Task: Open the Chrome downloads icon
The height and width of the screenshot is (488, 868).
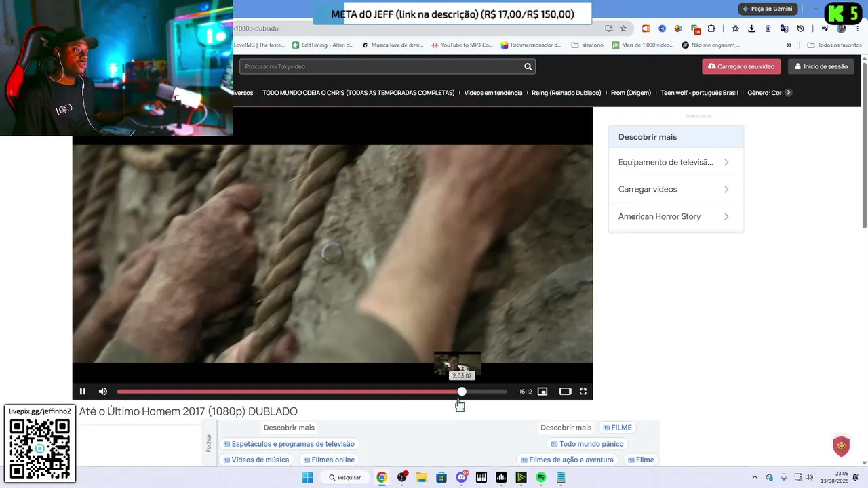Action: (751, 28)
